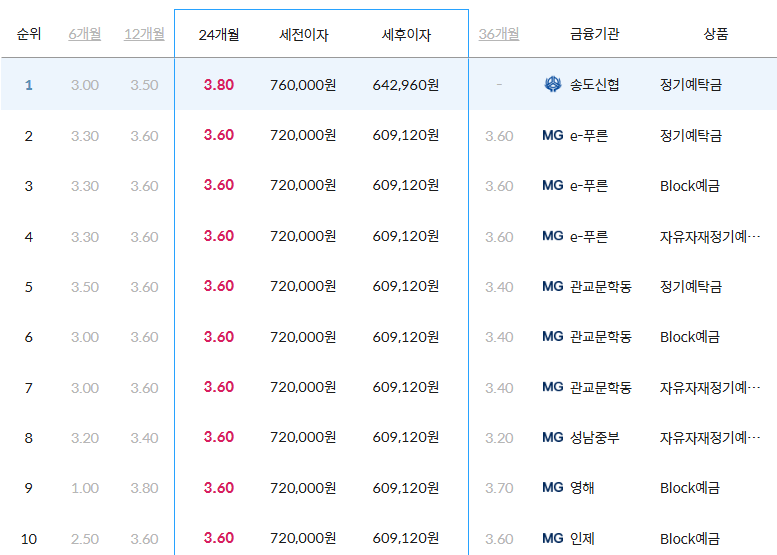Open 자유자재정기예… product of 성남중부
This screenshot has width=777, height=555.
[x=710, y=438]
